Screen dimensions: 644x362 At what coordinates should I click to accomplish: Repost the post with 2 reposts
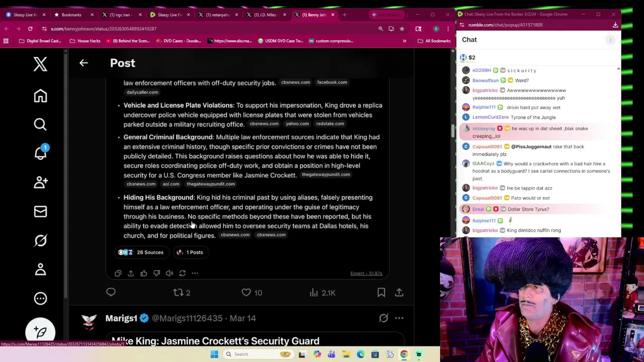tap(182, 293)
